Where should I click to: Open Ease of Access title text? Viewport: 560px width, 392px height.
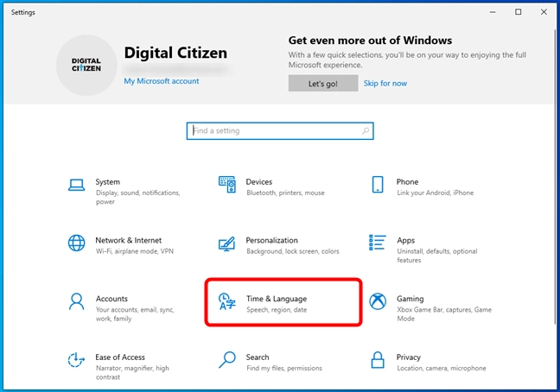click(120, 357)
